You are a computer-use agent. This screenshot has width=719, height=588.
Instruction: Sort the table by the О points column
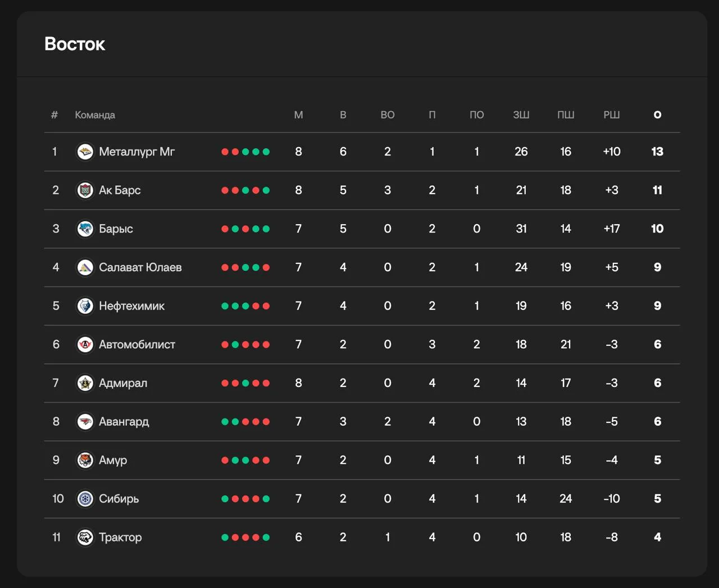tap(657, 115)
